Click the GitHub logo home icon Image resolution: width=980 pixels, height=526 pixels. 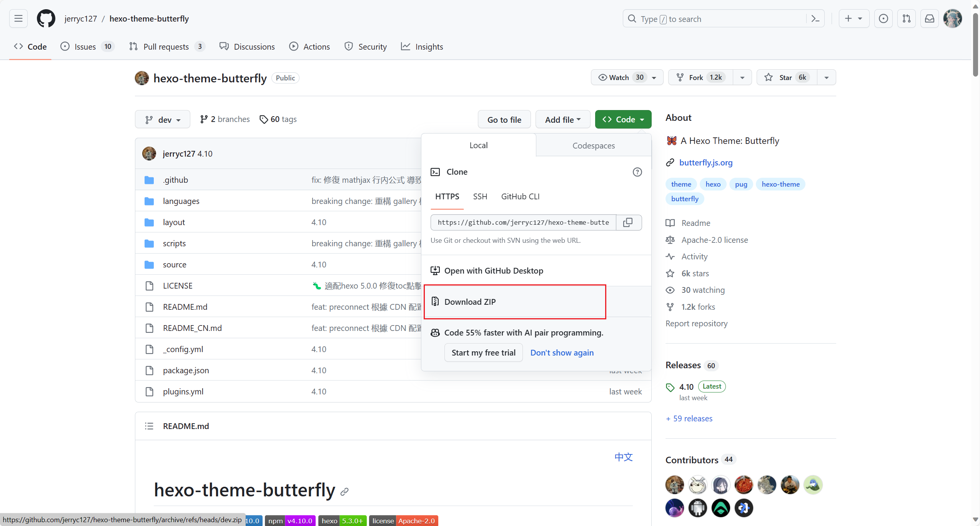(x=46, y=18)
